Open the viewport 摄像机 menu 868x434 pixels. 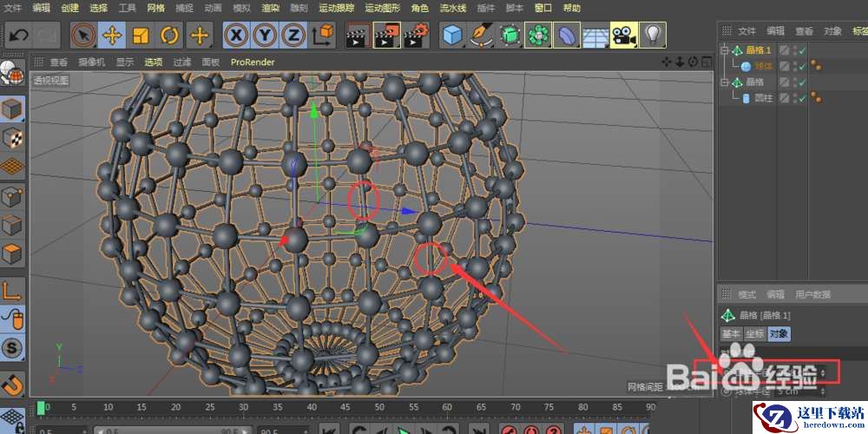click(x=91, y=62)
